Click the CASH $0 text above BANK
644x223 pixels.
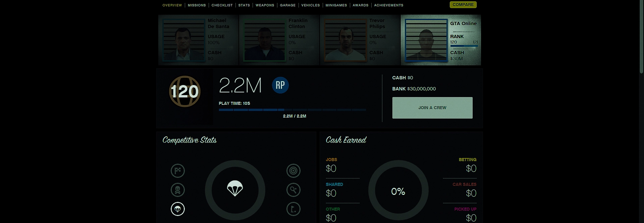(x=402, y=78)
